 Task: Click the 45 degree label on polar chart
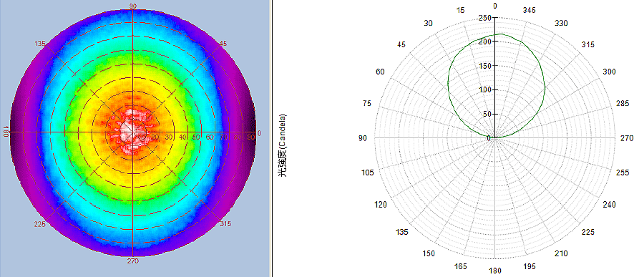point(401,44)
